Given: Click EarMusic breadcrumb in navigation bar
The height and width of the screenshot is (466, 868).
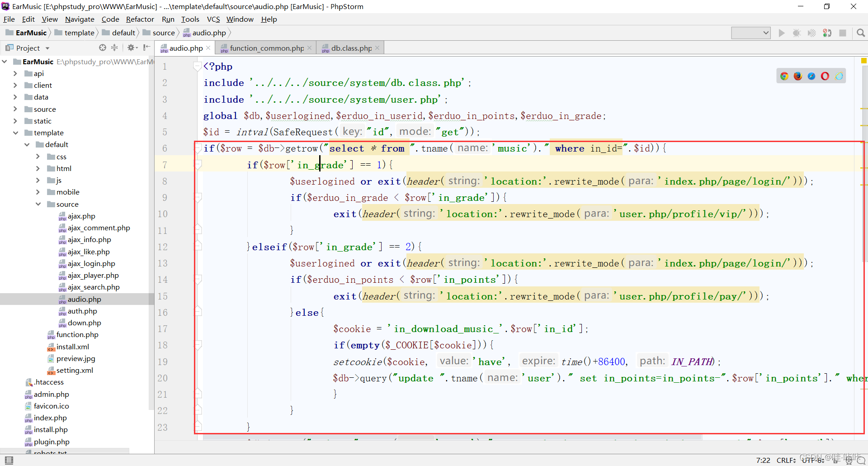Looking at the screenshot, I should click(26, 33).
